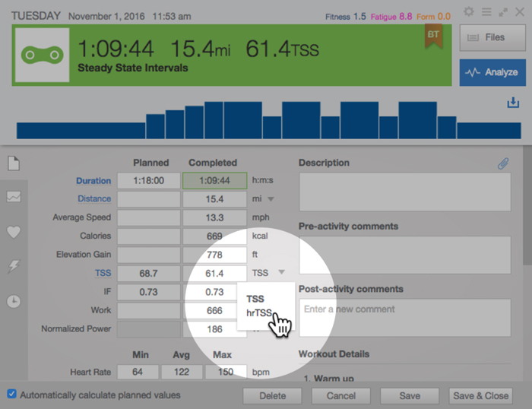
Task: Click the time 11:53 am
Action: point(172,16)
